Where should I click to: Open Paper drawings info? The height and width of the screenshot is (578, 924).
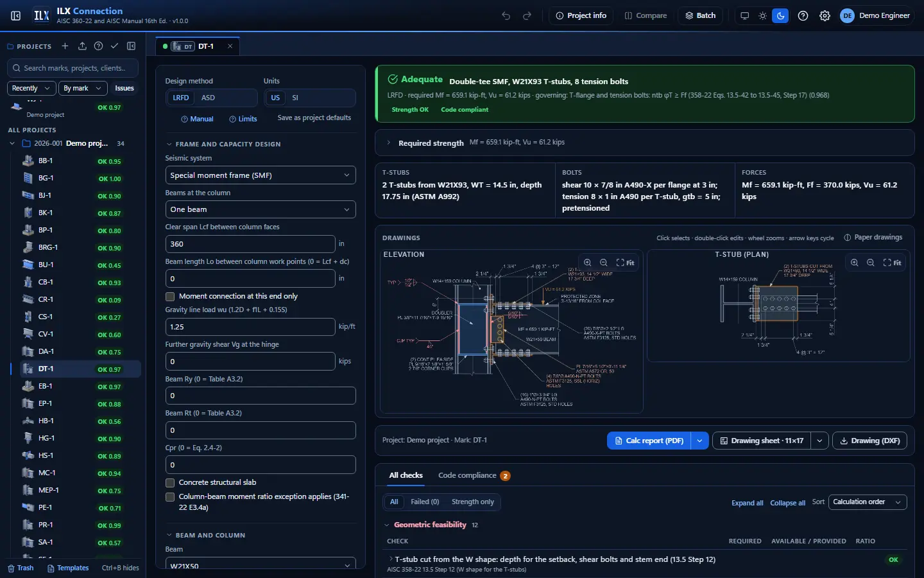(x=873, y=237)
